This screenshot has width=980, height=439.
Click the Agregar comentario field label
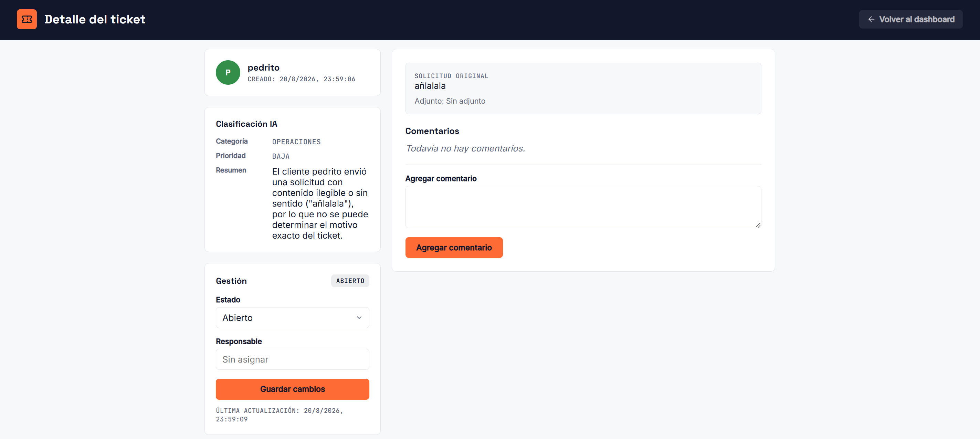tap(441, 178)
